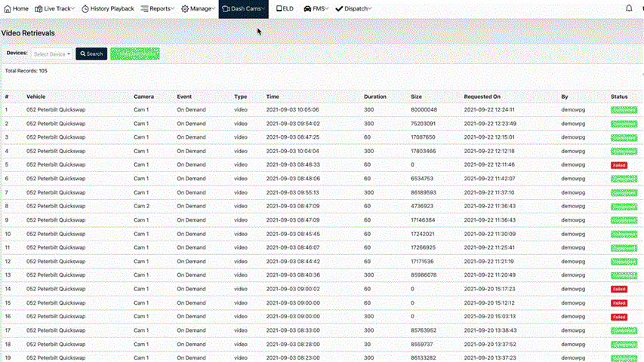Click the Cam 2 cell in row 8
Image resolution: width=644 pixels, height=362 pixels.
[141, 206]
